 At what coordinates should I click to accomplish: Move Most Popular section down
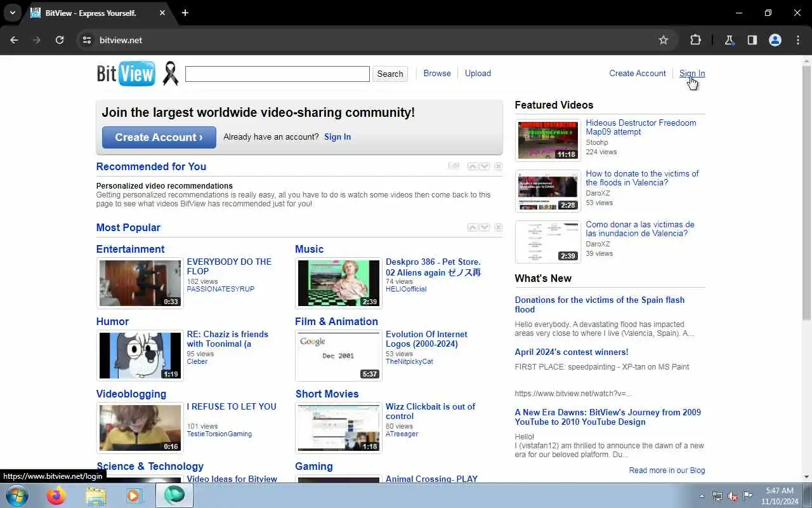[x=485, y=227]
